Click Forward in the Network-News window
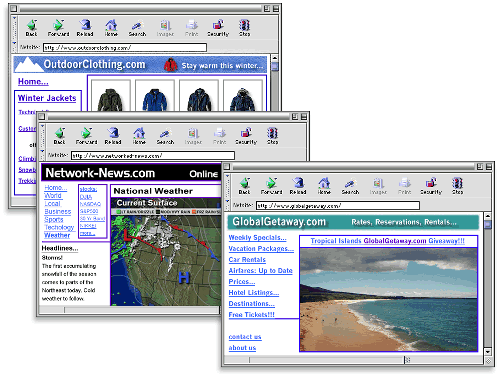This screenshot has height=375, width=498. (x=86, y=136)
